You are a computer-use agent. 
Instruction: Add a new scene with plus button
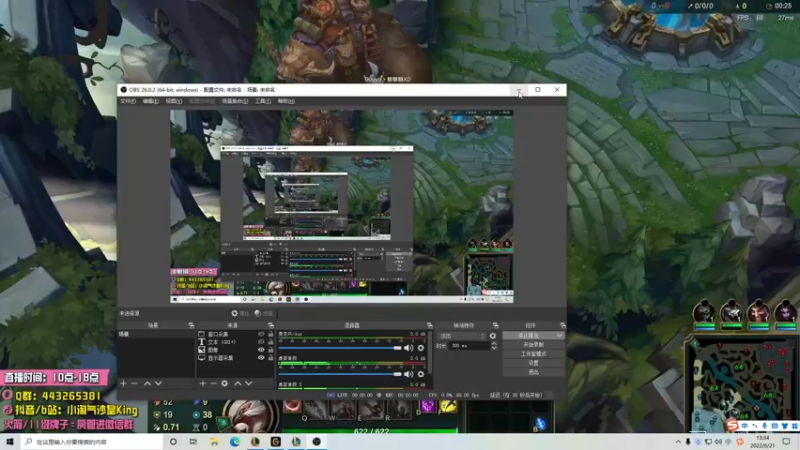(123, 383)
